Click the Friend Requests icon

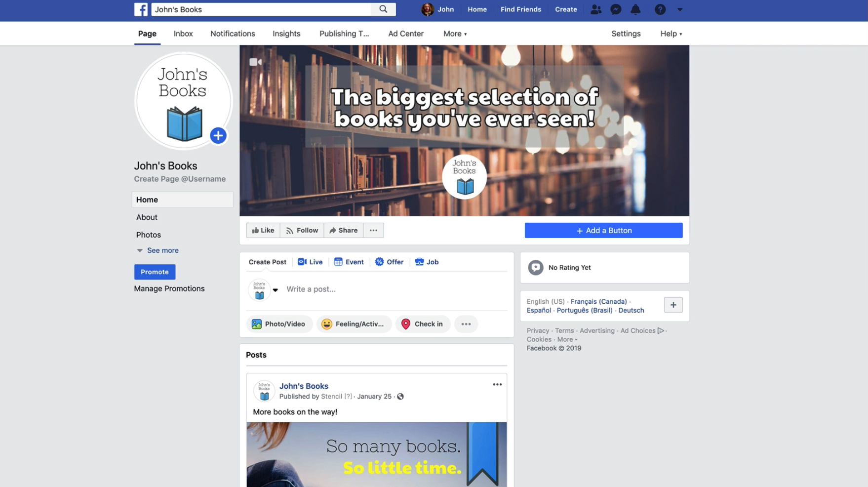596,9
